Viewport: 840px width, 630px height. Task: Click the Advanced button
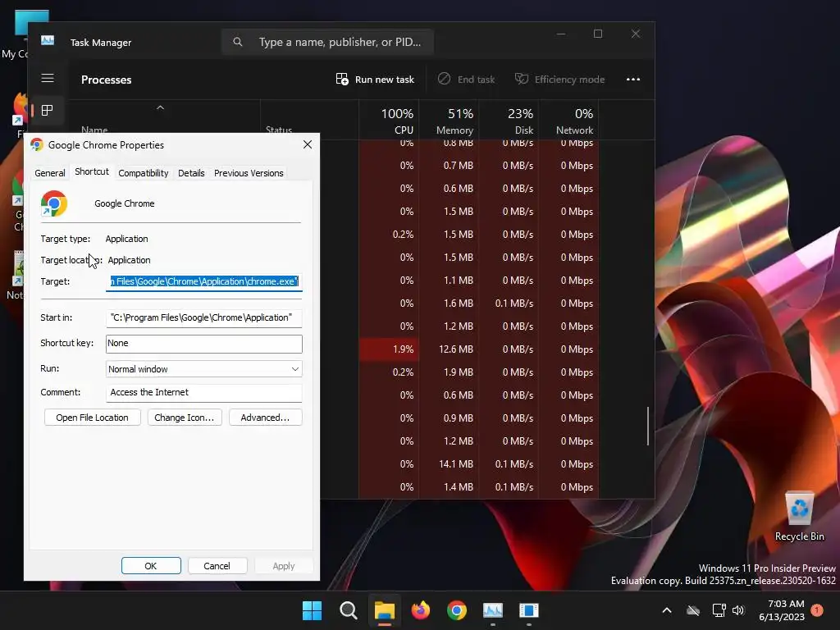265,418
